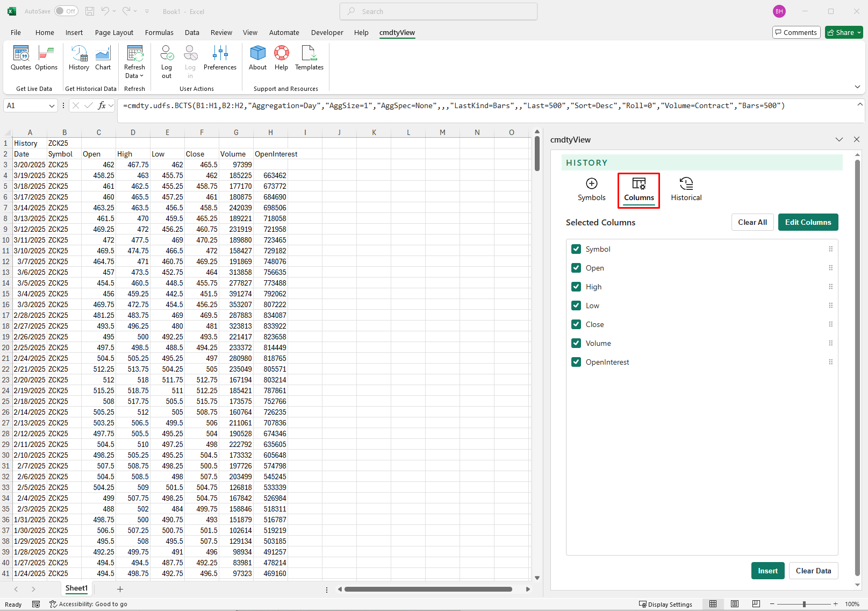Click the Insert Function fx icon

102,106
